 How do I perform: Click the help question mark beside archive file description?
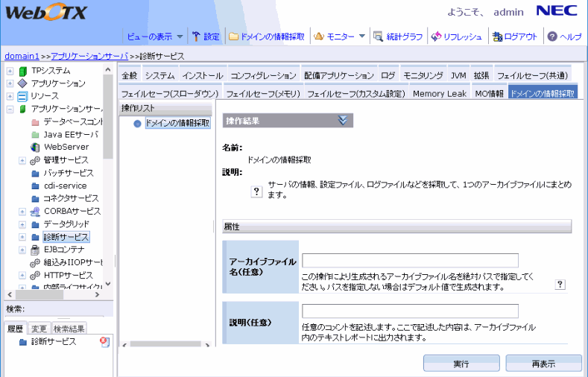(560, 285)
